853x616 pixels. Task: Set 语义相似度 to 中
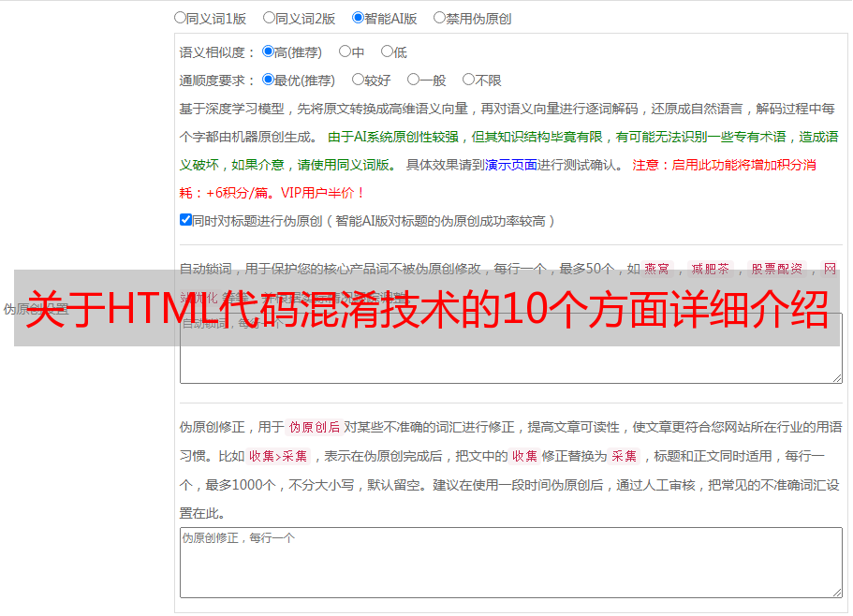tap(345, 51)
